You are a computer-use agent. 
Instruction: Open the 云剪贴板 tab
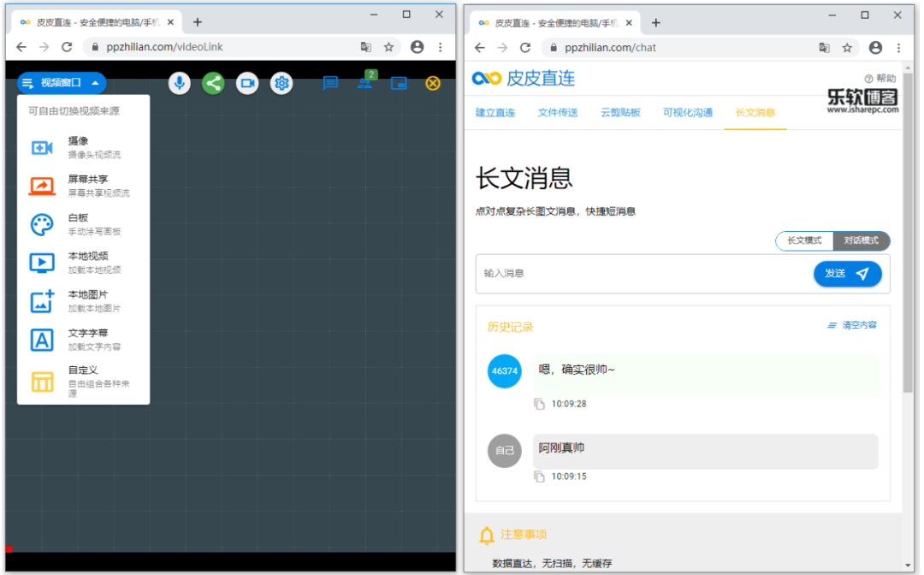point(620,113)
